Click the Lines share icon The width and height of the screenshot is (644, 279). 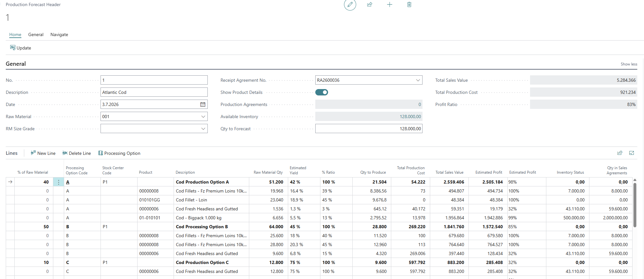pyautogui.click(x=620, y=153)
